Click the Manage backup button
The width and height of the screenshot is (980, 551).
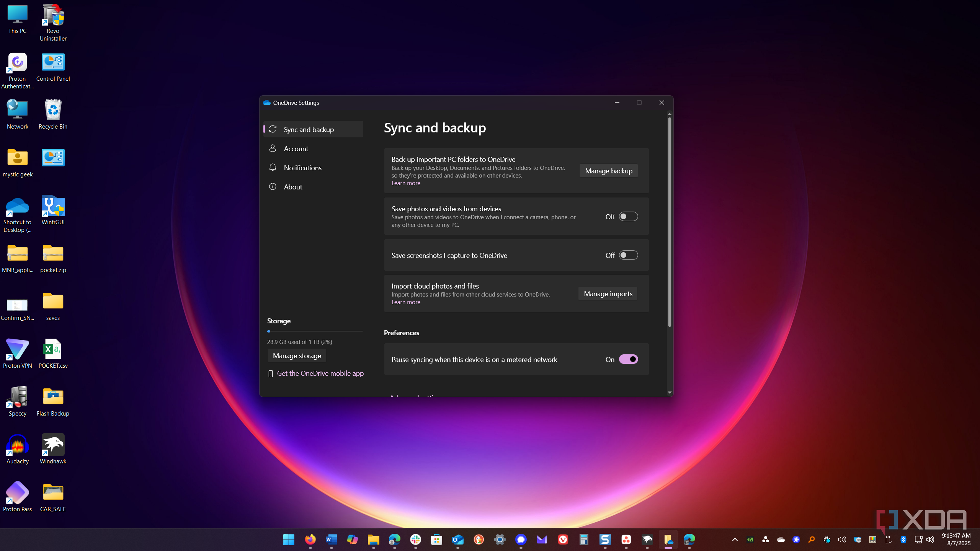[x=608, y=171]
